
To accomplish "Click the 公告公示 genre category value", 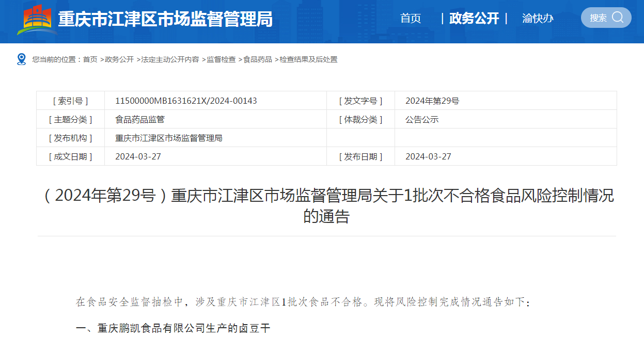I will [422, 119].
